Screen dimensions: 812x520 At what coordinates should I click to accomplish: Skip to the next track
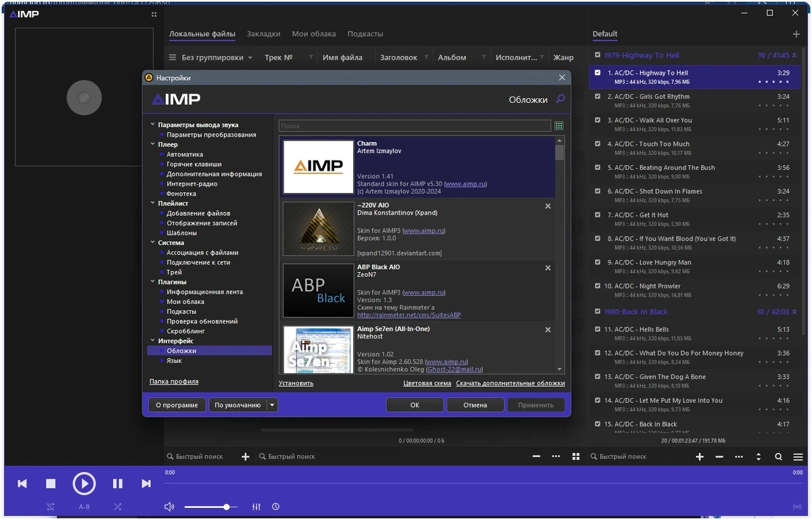tap(146, 483)
